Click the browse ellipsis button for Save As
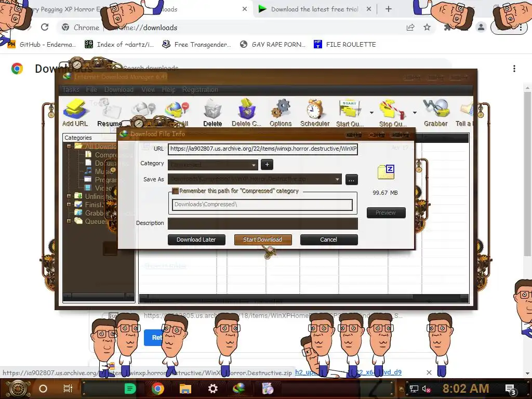This screenshot has width=532, height=399. coord(352,179)
